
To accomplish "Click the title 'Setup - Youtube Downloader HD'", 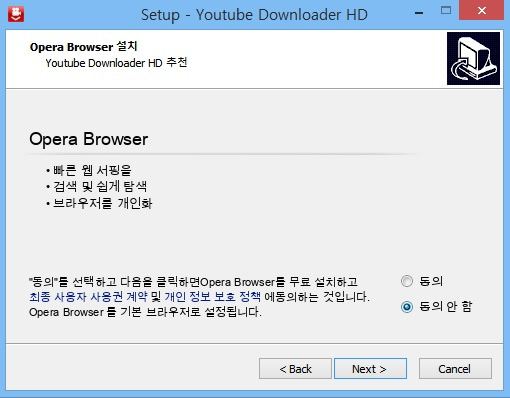I will (x=254, y=15).
